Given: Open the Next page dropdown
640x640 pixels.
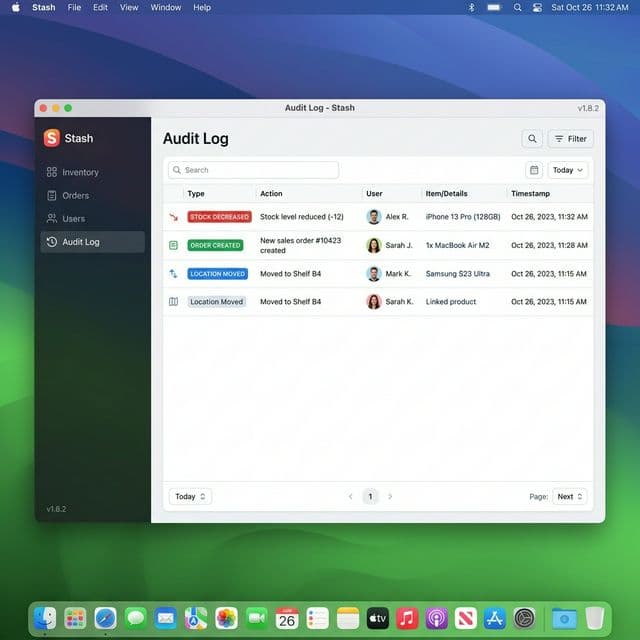Looking at the screenshot, I should 569,496.
